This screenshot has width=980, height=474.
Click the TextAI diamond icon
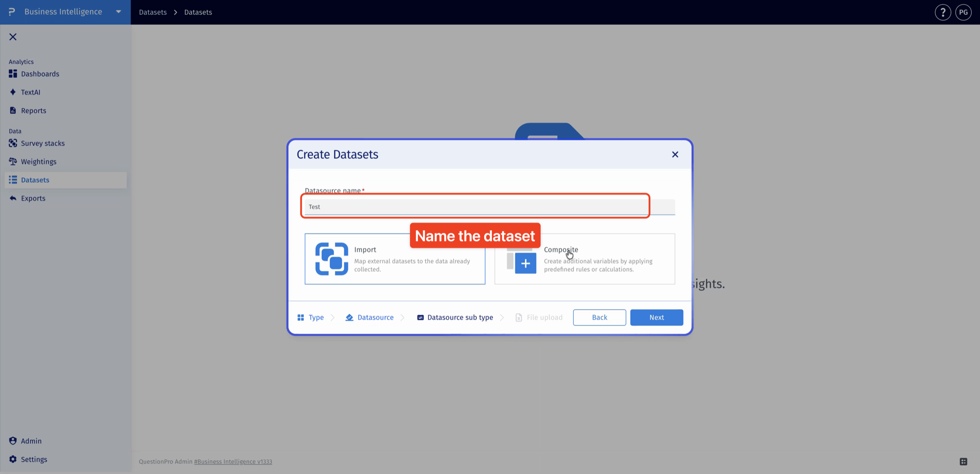[13, 92]
